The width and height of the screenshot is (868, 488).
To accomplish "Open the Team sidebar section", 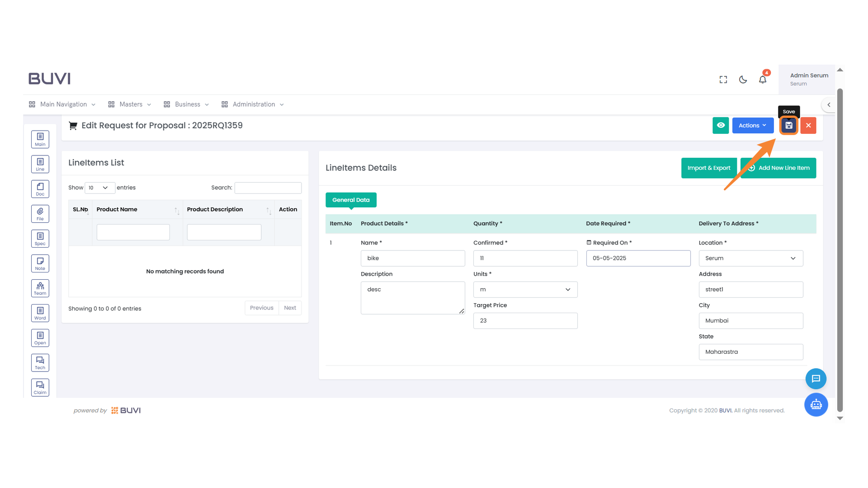I will [40, 288].
